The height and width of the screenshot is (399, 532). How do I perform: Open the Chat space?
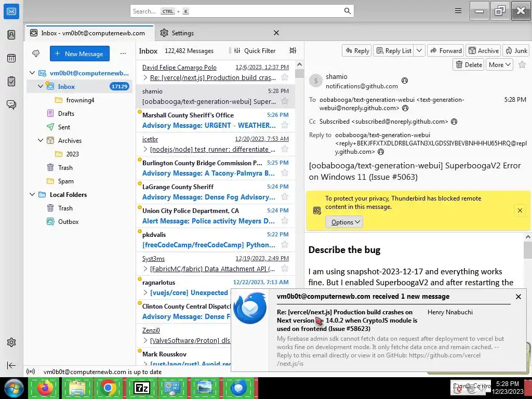(11, 104)
